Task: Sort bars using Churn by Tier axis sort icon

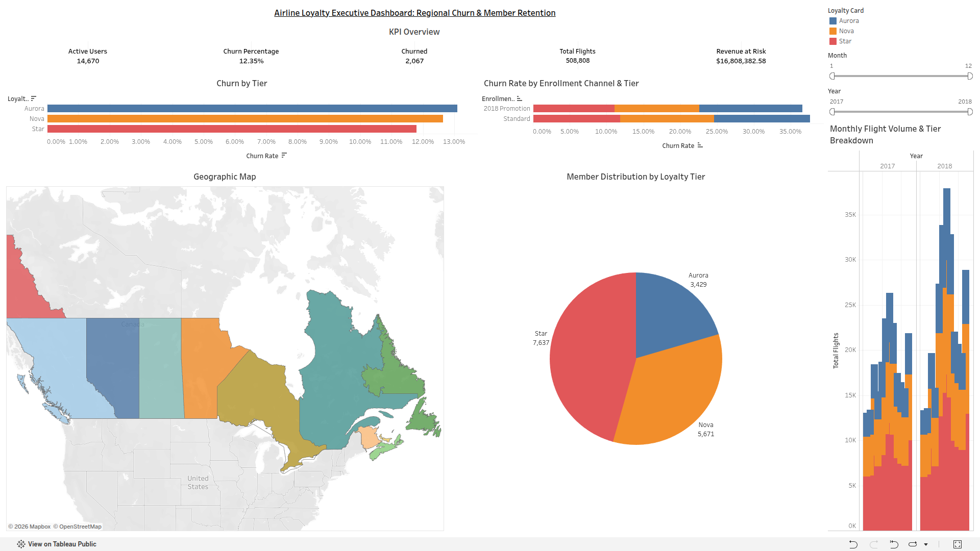Action: click(284, 156)
